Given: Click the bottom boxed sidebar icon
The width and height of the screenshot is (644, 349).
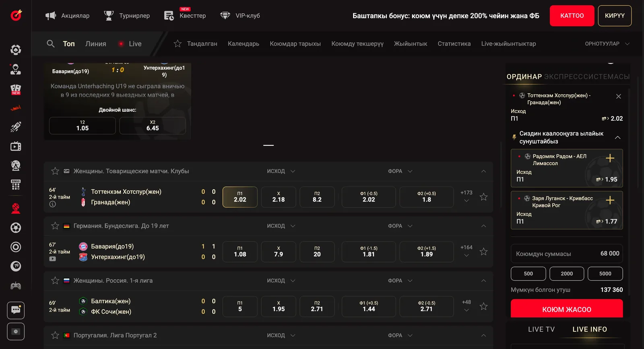Looking at the screenshot, I should coord(16,332).
